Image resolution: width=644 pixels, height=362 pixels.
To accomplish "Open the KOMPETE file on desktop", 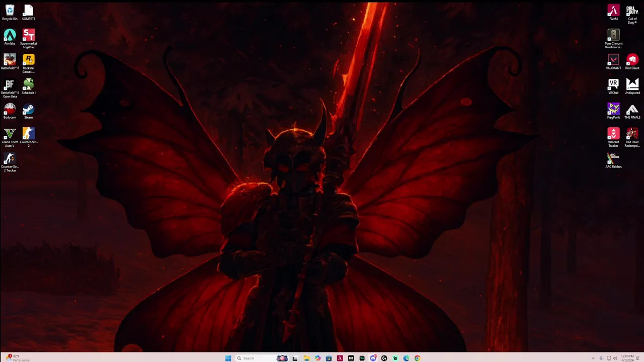I will 28,13.
